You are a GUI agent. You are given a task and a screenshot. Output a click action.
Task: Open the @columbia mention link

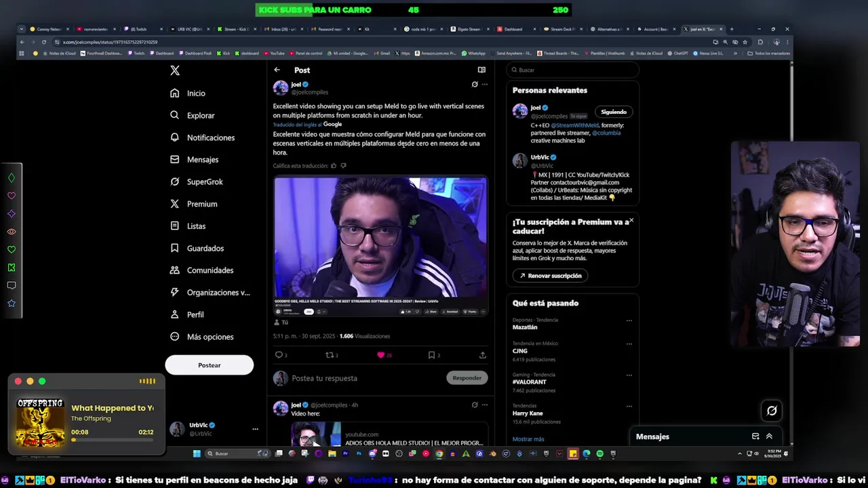pos(606,133)
